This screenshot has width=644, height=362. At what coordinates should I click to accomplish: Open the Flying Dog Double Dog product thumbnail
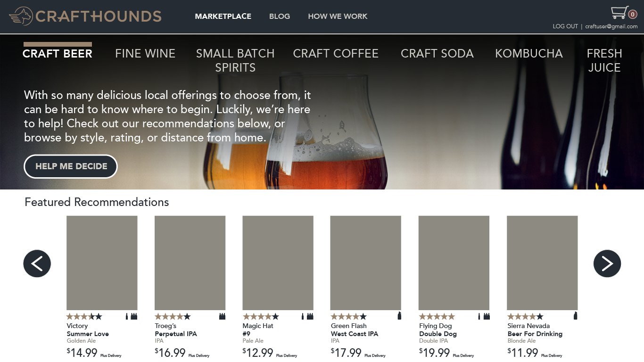tap(454, 263)
